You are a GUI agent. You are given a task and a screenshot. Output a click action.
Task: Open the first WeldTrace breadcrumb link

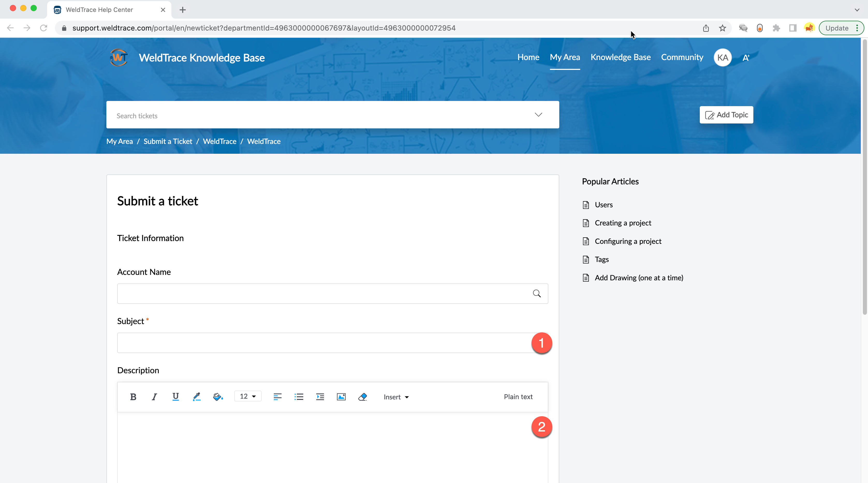[220, 141]
